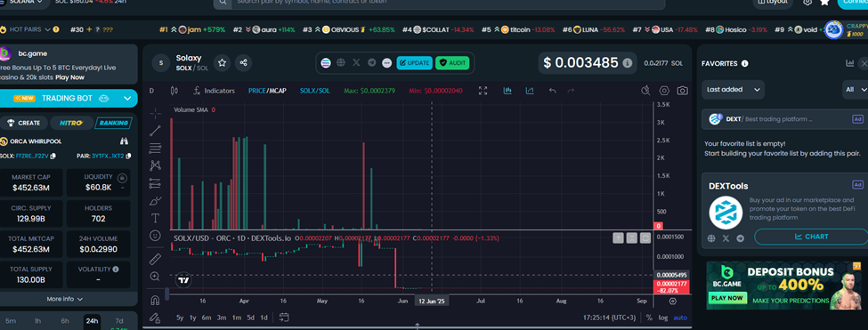Toggle the log scale option
This screenshot has width=868, height=330.
click(x=662, y=318)
